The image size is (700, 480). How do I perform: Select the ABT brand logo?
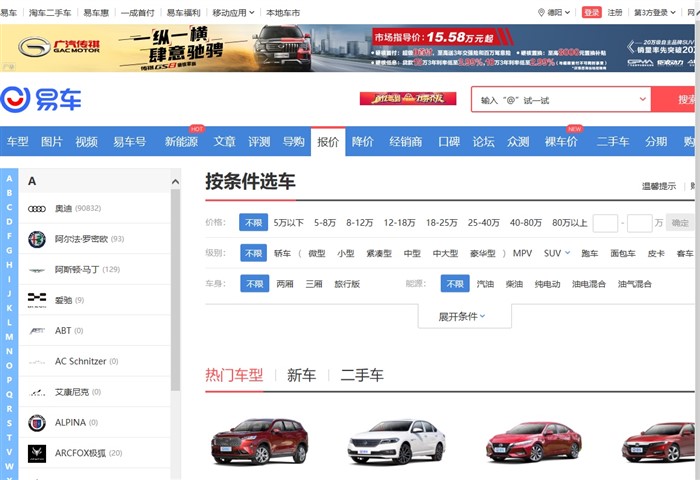[x=37, y=331]
